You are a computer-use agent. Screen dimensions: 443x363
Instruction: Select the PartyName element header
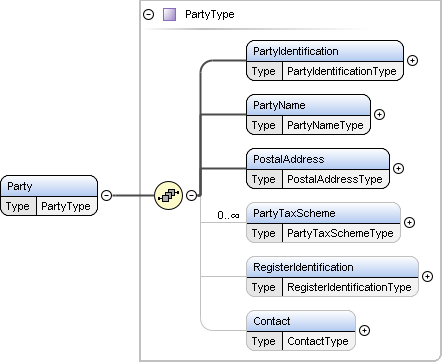tap(308, 105)
